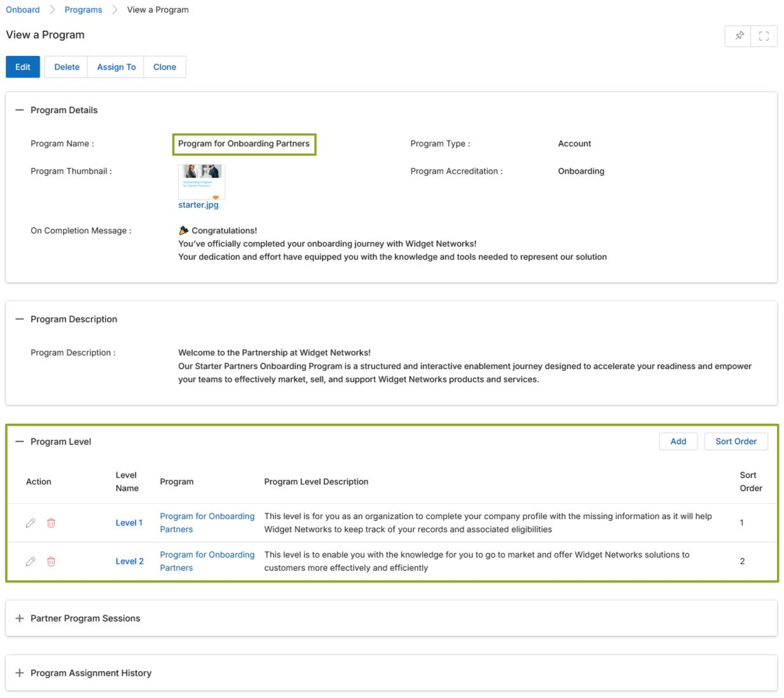Collapse the Program Level section
Screen dimensions: 784x698
point(19,442)
